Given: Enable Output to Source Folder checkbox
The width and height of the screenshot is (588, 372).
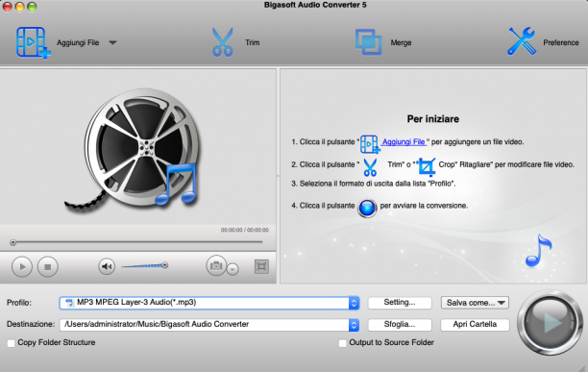Looking at the screenshot, I should (x=342, y=343).
